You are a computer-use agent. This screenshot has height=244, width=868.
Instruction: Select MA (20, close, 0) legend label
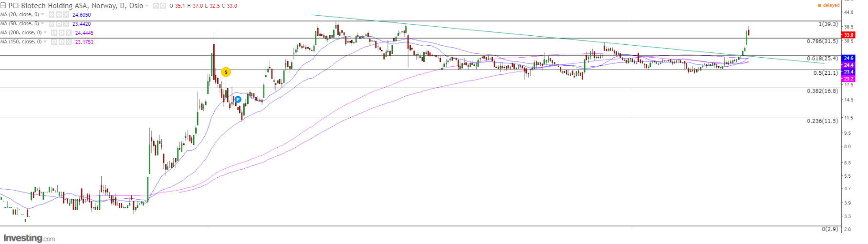(20, 14)
